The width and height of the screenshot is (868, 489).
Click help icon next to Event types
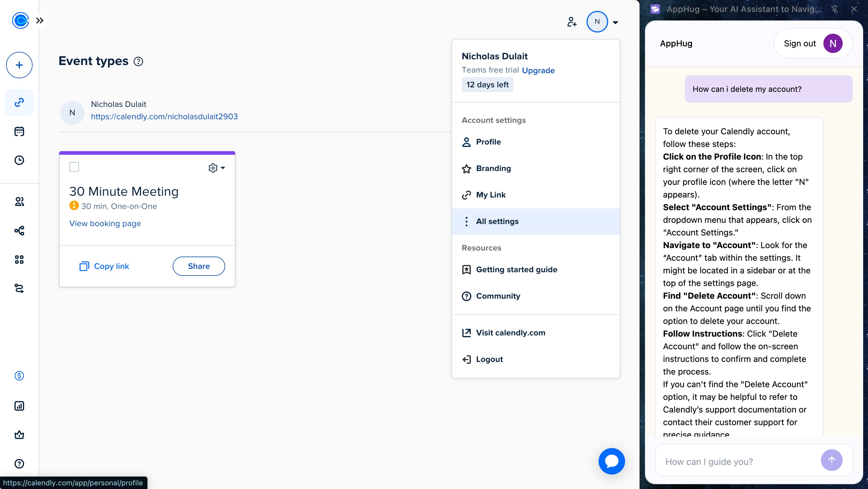[x=138, y=62]
